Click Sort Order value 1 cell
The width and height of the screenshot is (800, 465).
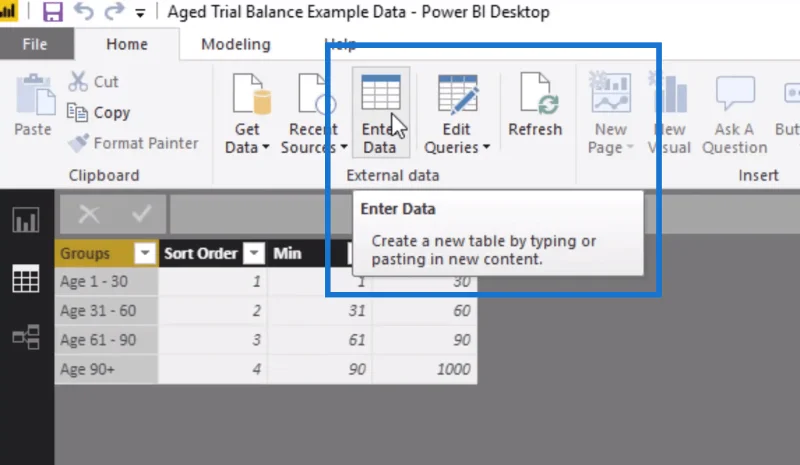click(213, 281)
